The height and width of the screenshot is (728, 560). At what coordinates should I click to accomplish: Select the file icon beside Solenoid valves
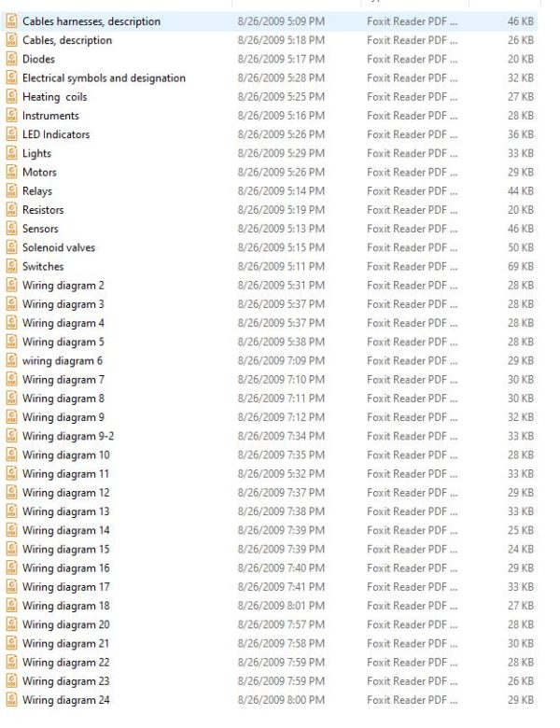click(11, 247)
